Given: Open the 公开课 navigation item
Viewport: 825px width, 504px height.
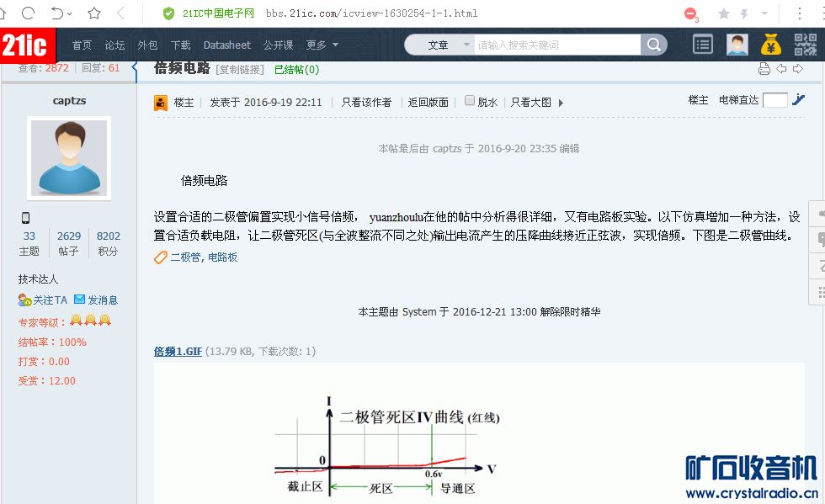Looking at the screenshot, I should coord(279,45).
